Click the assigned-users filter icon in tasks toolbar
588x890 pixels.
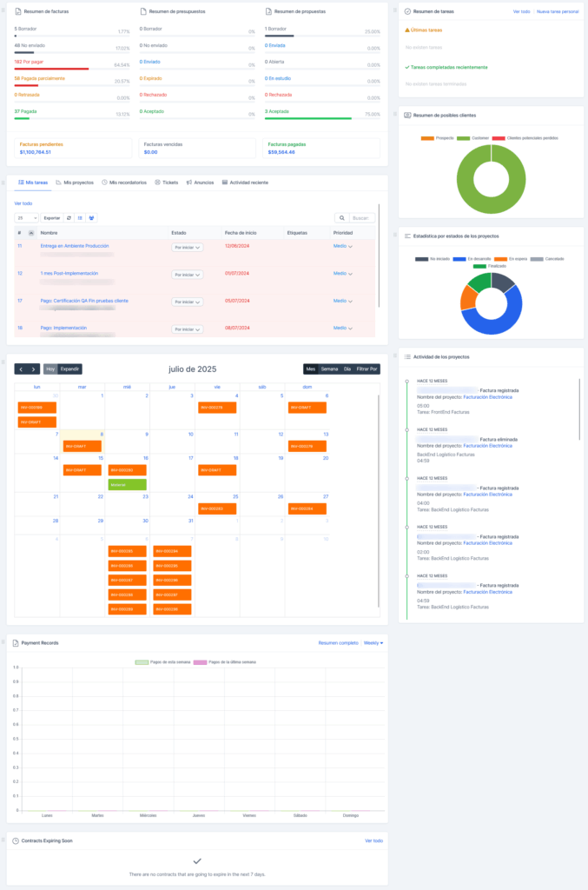point(91,218)
